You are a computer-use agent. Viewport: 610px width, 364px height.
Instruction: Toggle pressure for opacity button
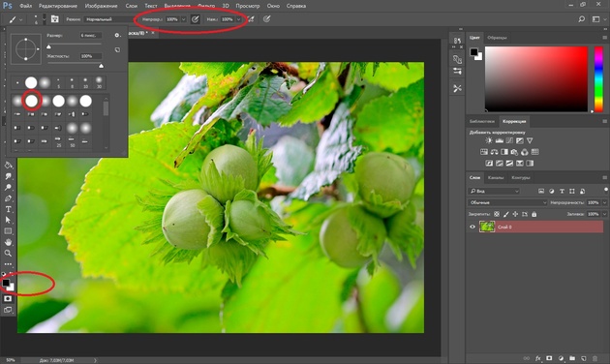pyautogui.click(x=196, y=19)
